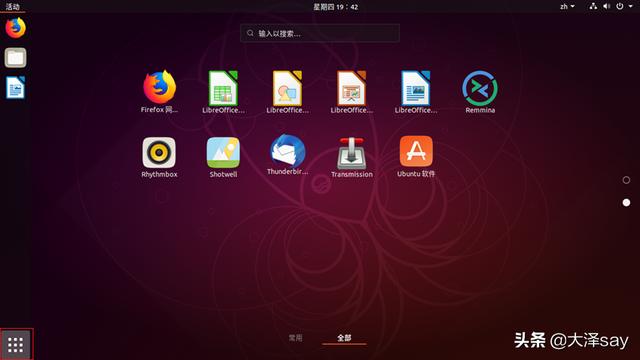Open the system menu dropdown arrow
This screenshot has width=640, height=360.
pos(631,6)
